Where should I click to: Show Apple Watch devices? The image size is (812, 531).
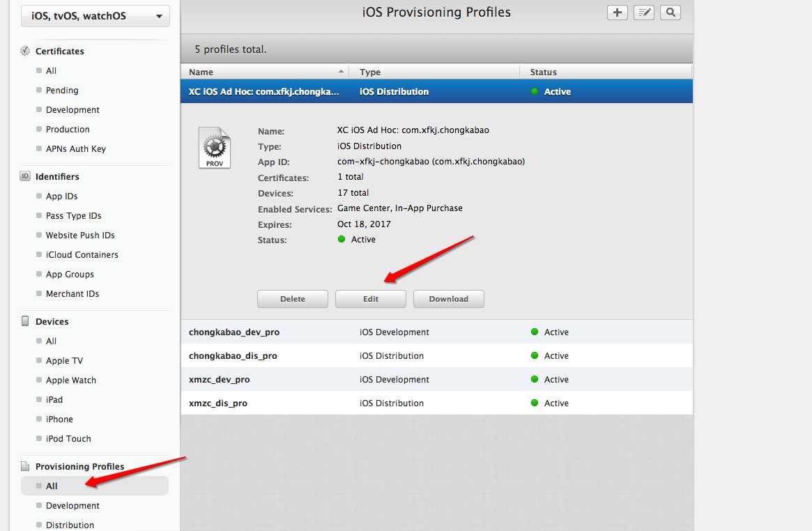pyautogui.click(x=70, y=380)
